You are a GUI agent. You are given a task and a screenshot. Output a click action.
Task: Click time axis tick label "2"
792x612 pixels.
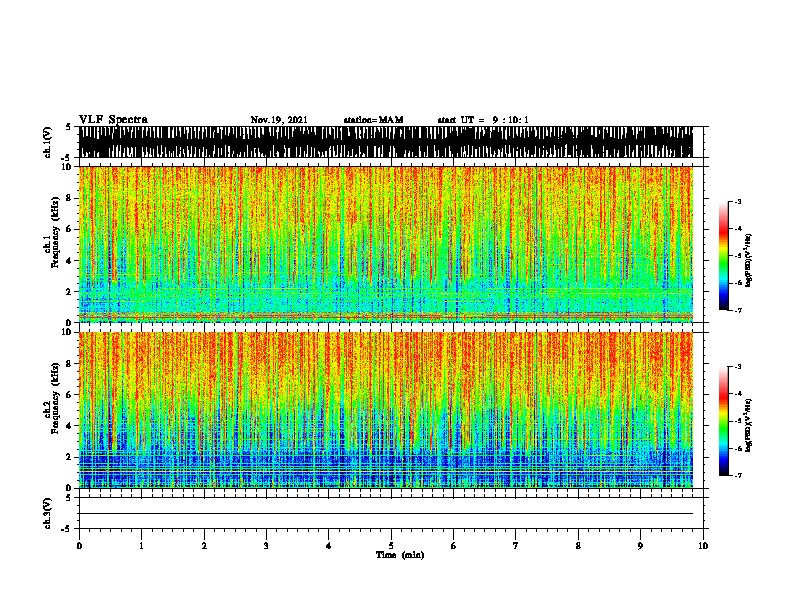(x=204, y=546)
